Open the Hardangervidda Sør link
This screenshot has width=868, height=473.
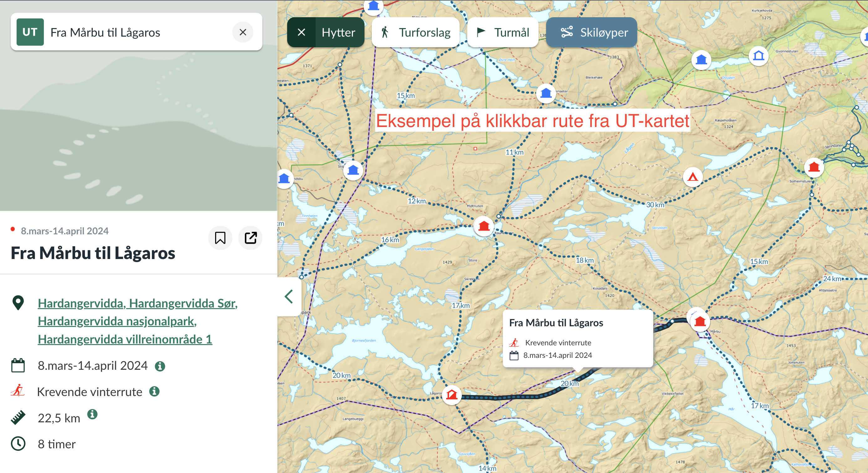coord(183,303)
